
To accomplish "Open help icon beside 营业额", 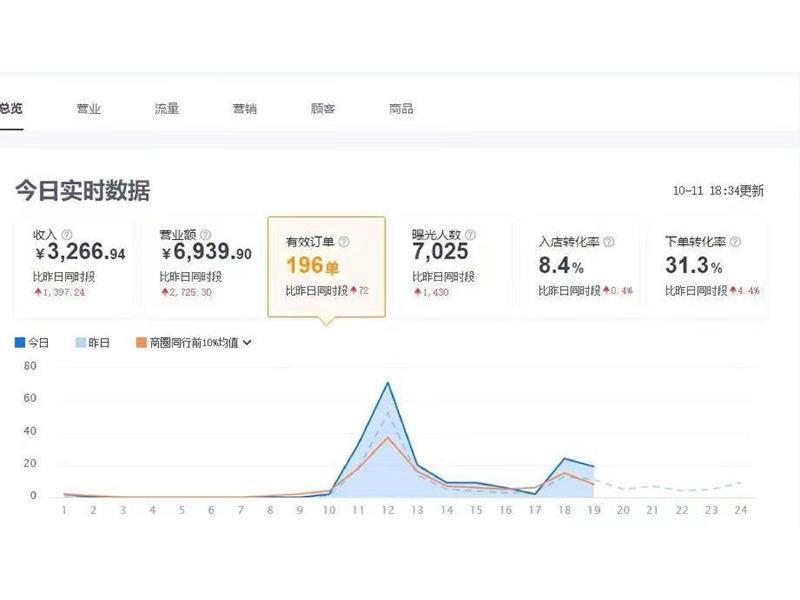I will pyautogui.click(x=205, y=235).
